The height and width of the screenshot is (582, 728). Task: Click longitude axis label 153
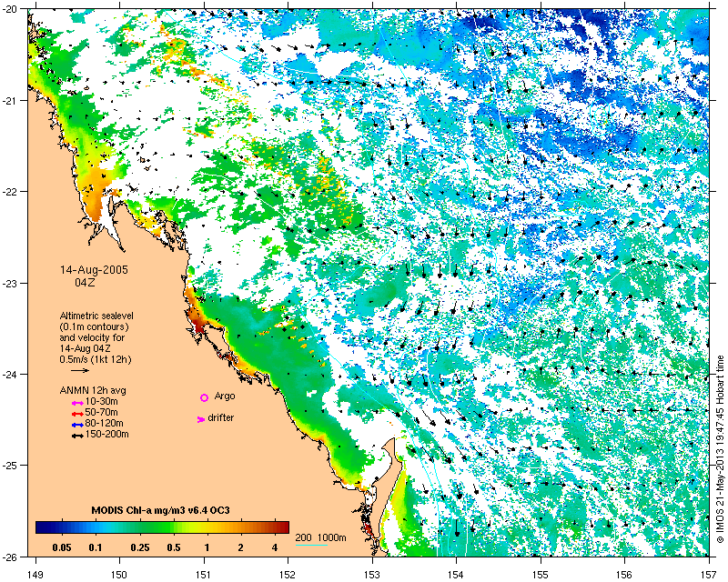pos(372,575)
